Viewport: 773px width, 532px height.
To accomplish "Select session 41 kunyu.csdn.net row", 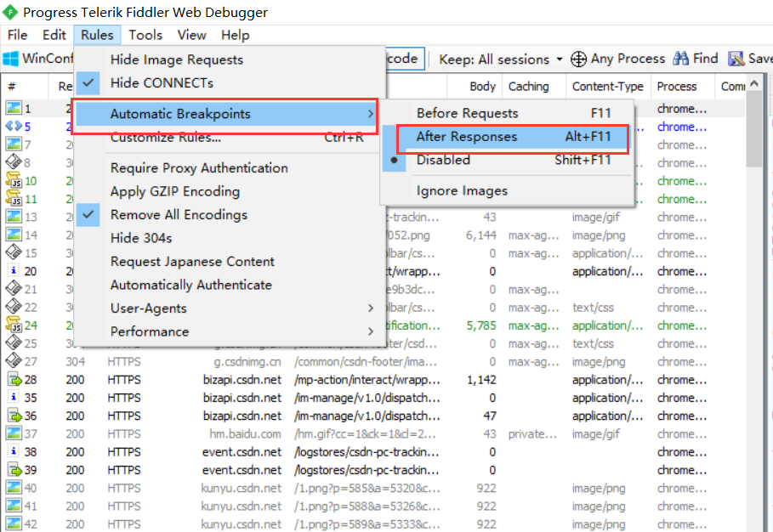I will [x=375, y=506].
